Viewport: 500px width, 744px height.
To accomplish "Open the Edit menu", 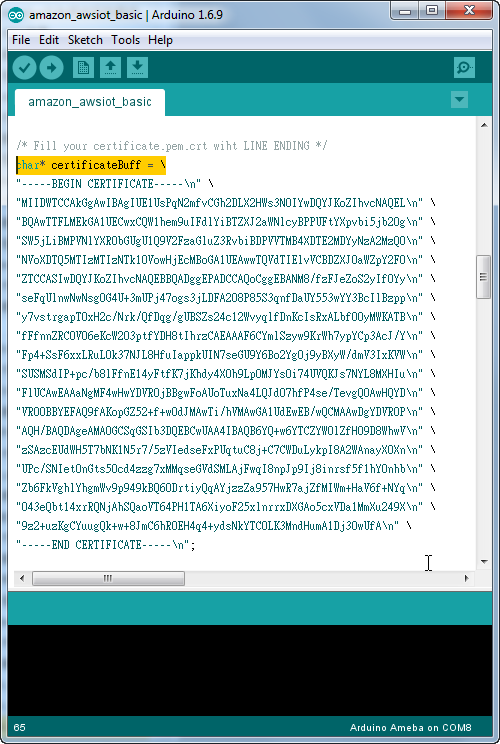I will tap(49, 40).
